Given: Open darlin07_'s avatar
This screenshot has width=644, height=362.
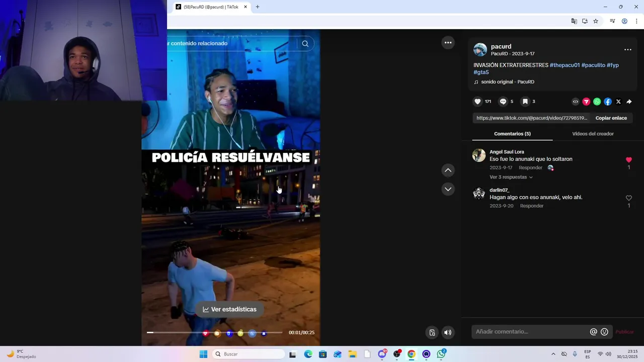Looking at the screenshot, I should pyautogui.click(x=479, y=194).
